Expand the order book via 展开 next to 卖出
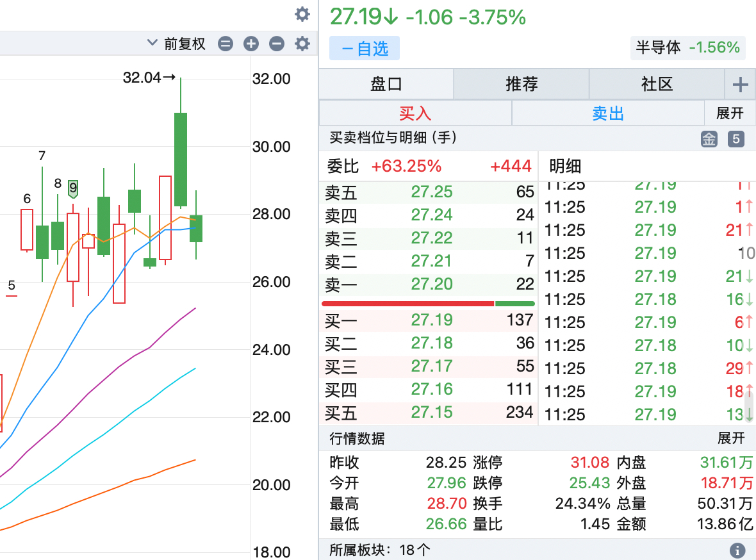The width and height of the screenshot is (756, 560). click(730, 113)
